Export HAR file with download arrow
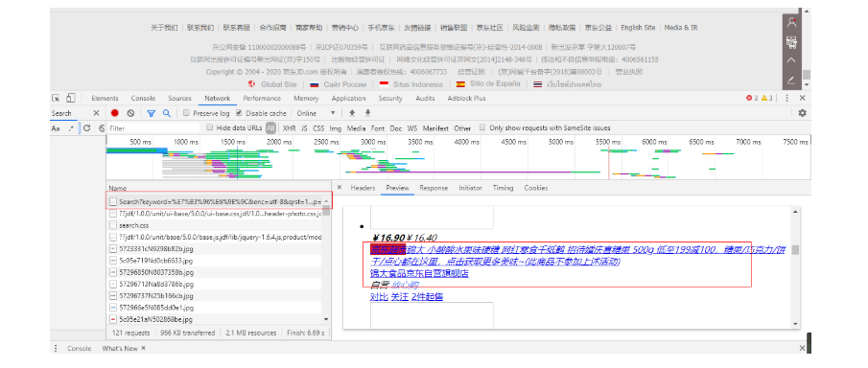This screenshot has width=868, height=368. point(367,113)
